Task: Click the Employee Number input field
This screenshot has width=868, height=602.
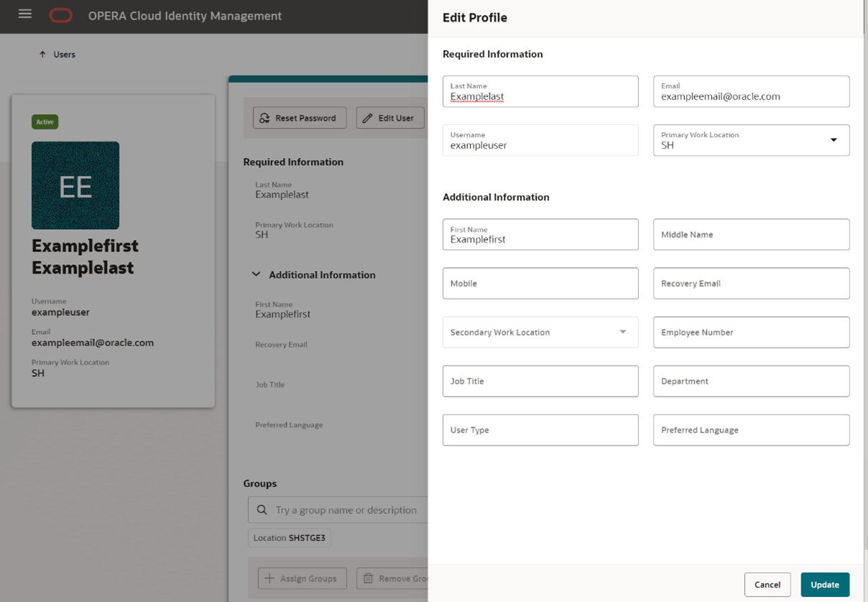Action: click(751, 332)
